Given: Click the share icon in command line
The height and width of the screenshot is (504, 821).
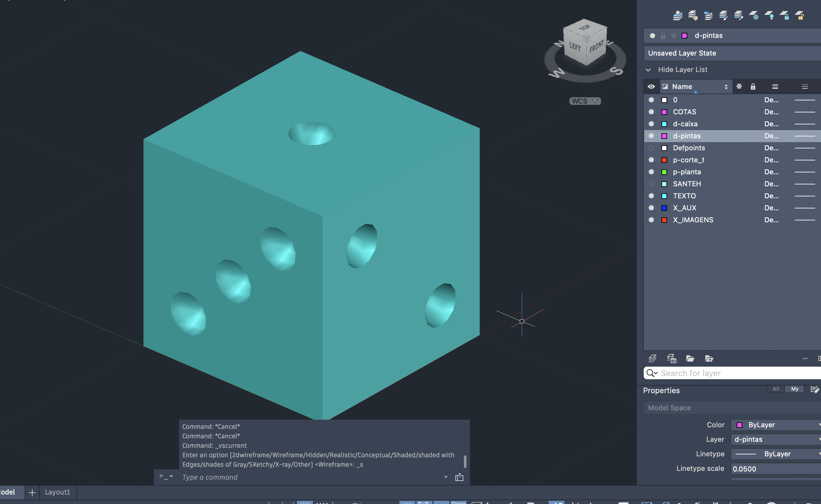Looking at the screenshot, I should (x=459, y=477).
